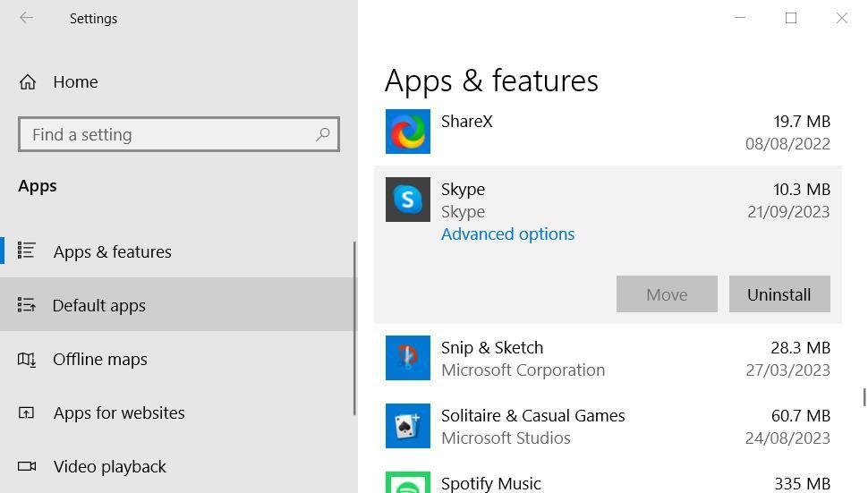Select the Skype app icon
Viewport: 868px width, 493px height.
408,200
